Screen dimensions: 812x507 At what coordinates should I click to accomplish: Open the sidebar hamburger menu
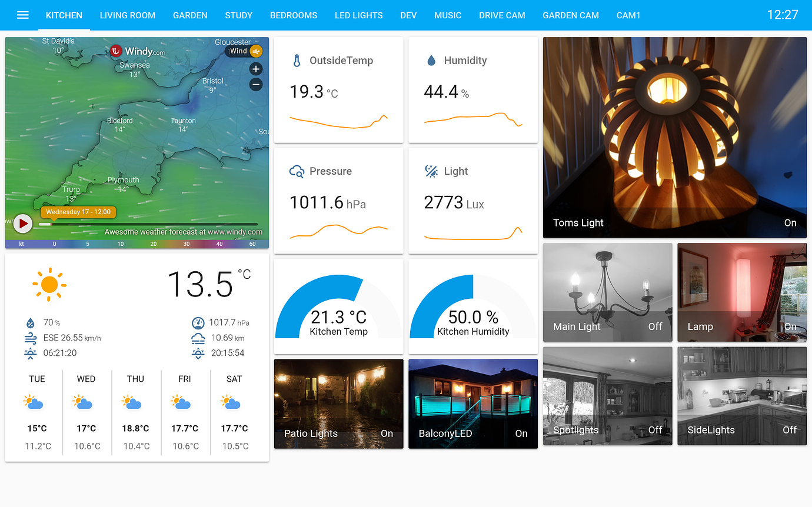22,15
